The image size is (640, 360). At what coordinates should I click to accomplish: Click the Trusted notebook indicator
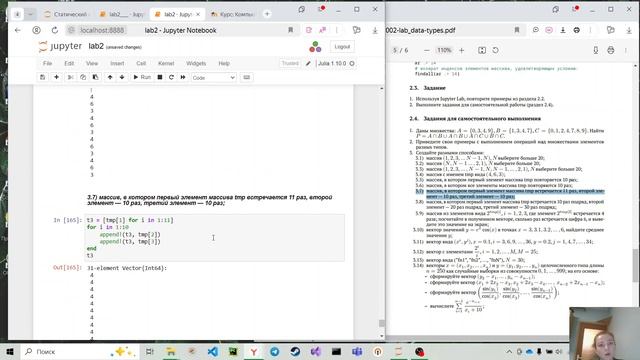(290, 63)
